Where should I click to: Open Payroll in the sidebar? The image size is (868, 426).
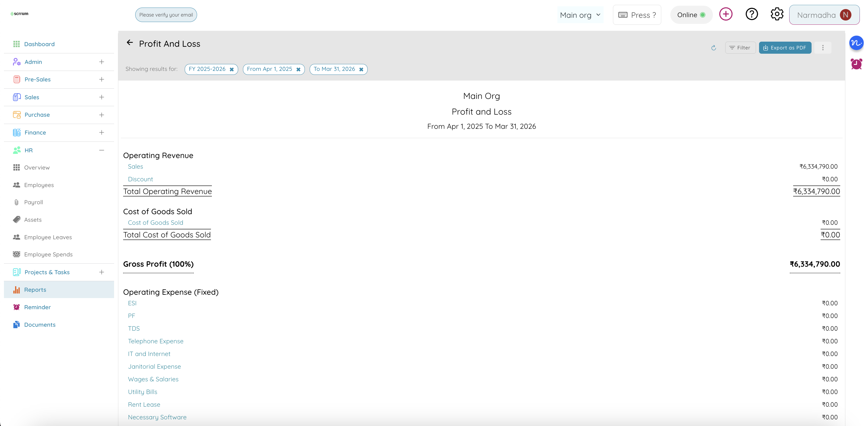(34, 202)
